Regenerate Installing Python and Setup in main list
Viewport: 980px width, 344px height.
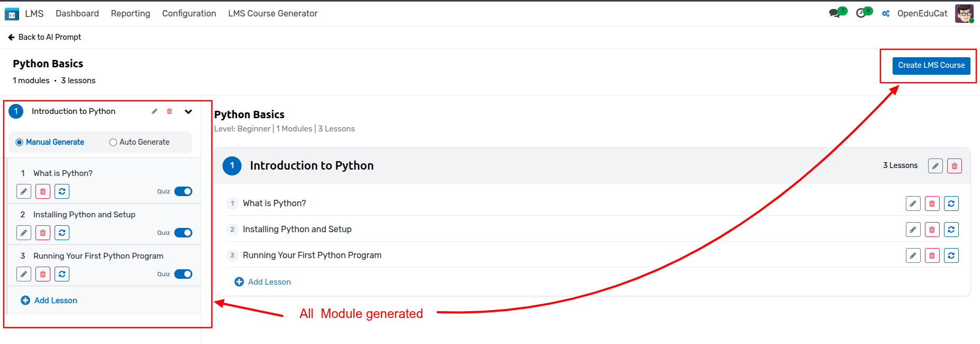[951, 230]
